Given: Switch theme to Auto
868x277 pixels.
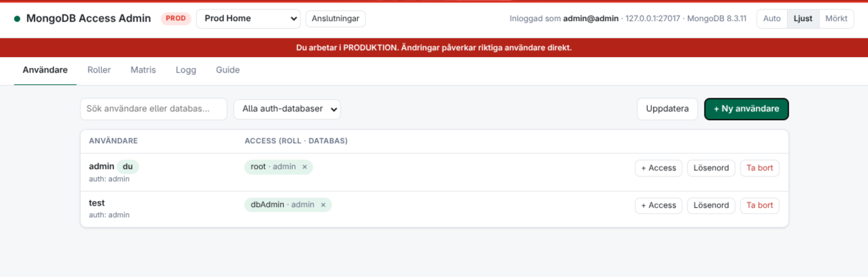Looking at the screenshot, I should click(x=772, y=19).
